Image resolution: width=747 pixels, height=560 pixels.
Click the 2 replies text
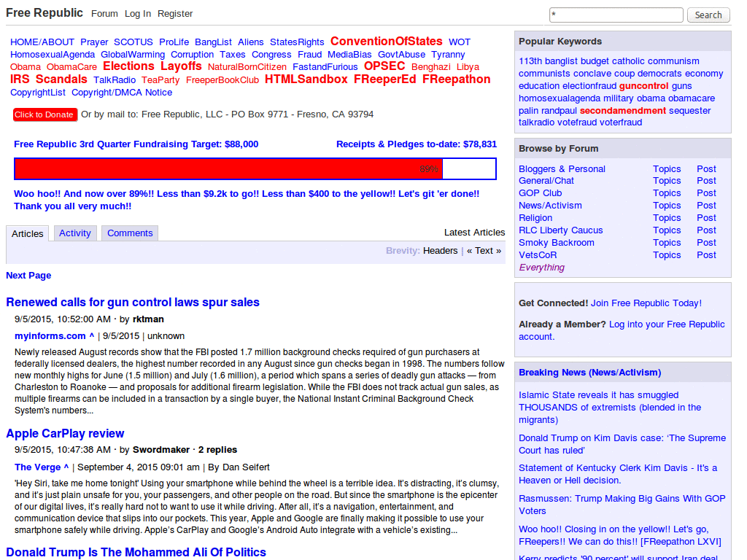tap(217, 449)
